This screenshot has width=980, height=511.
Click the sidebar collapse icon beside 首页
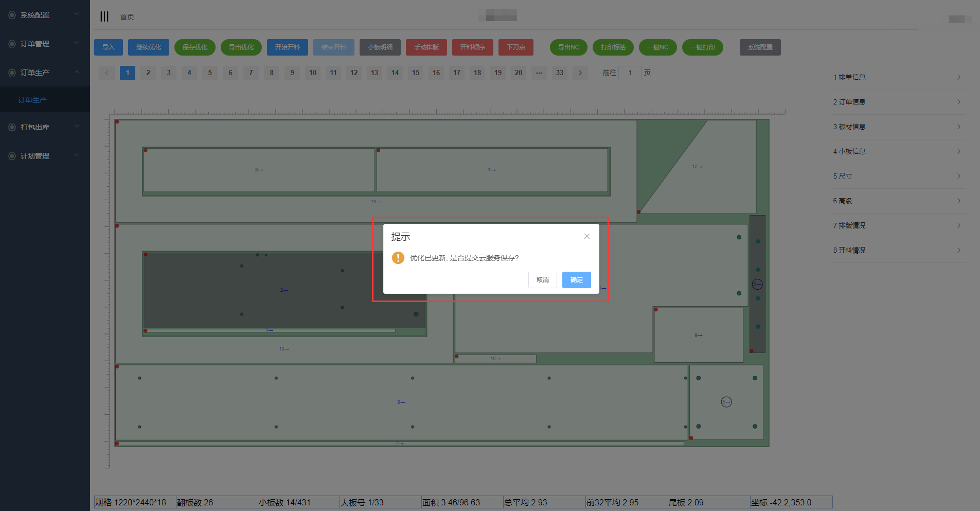pyautogui.click(x=104, y=16)
